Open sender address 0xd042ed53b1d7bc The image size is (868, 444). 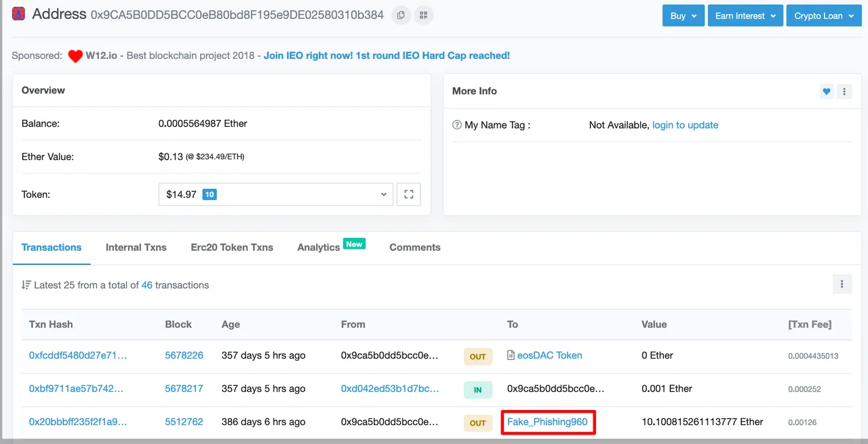390,388
